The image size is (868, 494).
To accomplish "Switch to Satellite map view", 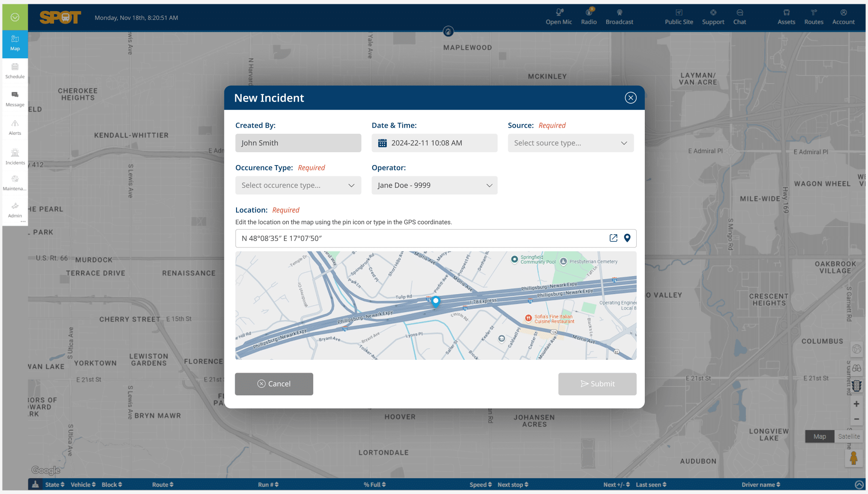I will 849,436.
